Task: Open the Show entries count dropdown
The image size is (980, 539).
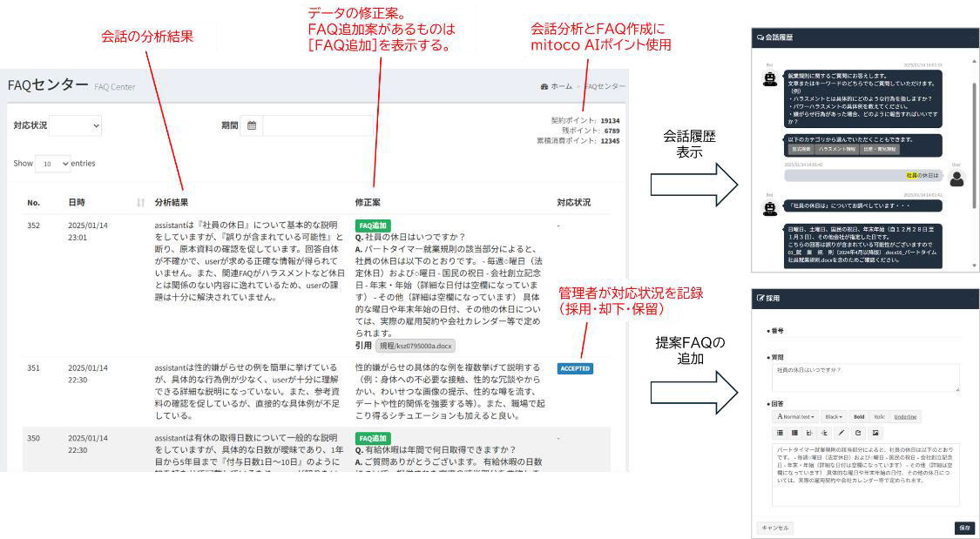Action: (x=52, y=163)
